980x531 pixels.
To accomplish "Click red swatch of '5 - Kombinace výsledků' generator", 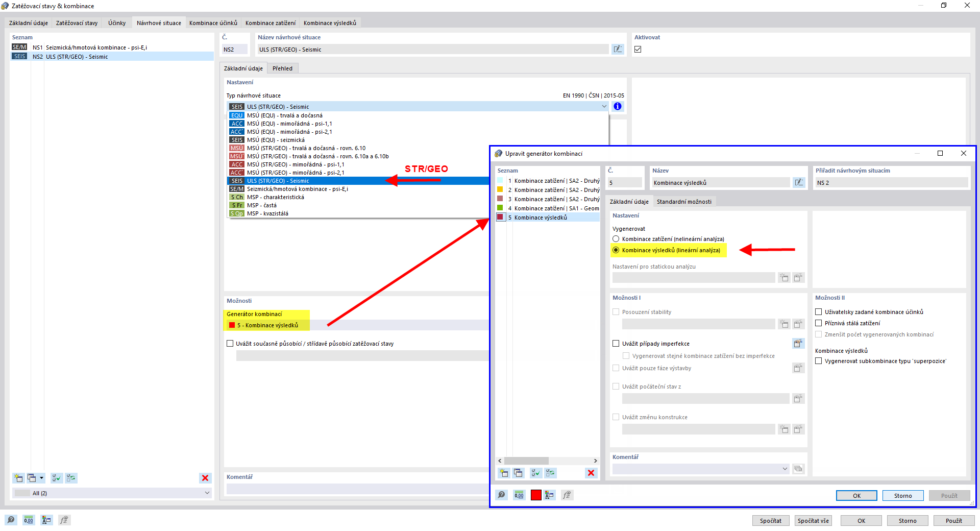I will [x=232, y=325].
